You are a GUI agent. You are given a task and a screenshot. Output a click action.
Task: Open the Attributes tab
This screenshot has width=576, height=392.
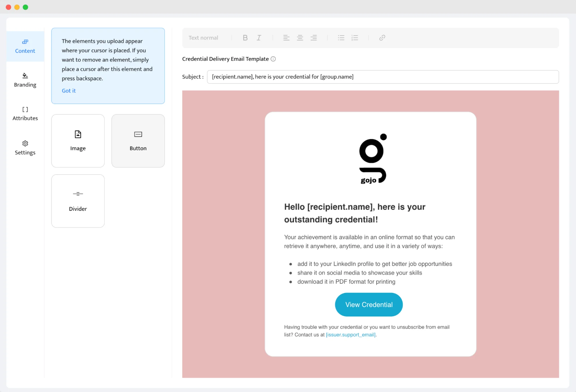[x=25, y=114]
